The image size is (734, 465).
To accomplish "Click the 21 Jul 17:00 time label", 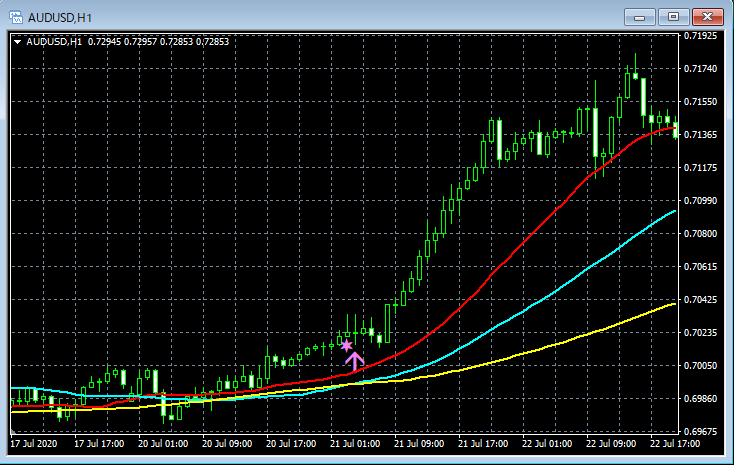I will click(483, 443).
